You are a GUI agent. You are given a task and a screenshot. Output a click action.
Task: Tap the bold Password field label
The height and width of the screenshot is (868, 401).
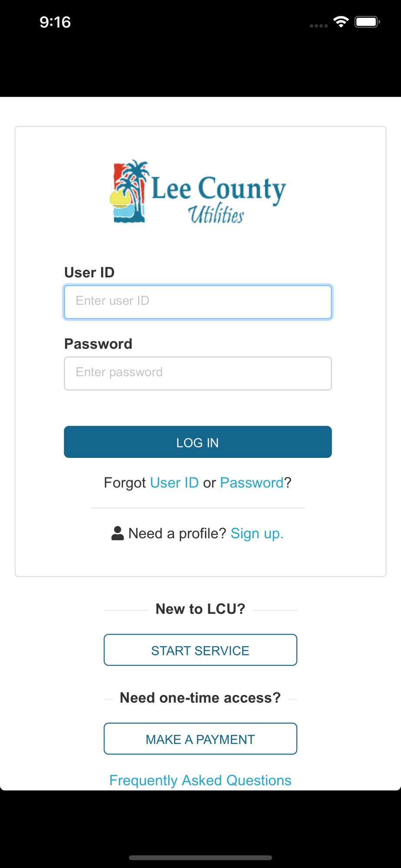pyautogui.click(x=98, y=344)
